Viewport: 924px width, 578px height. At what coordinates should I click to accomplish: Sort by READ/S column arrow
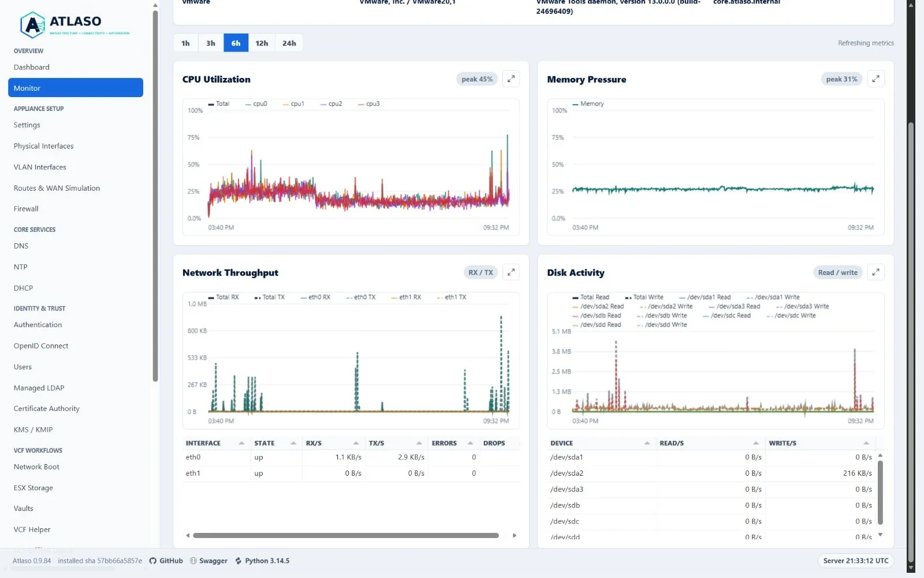pyautogui.click(x=756, y=443)
